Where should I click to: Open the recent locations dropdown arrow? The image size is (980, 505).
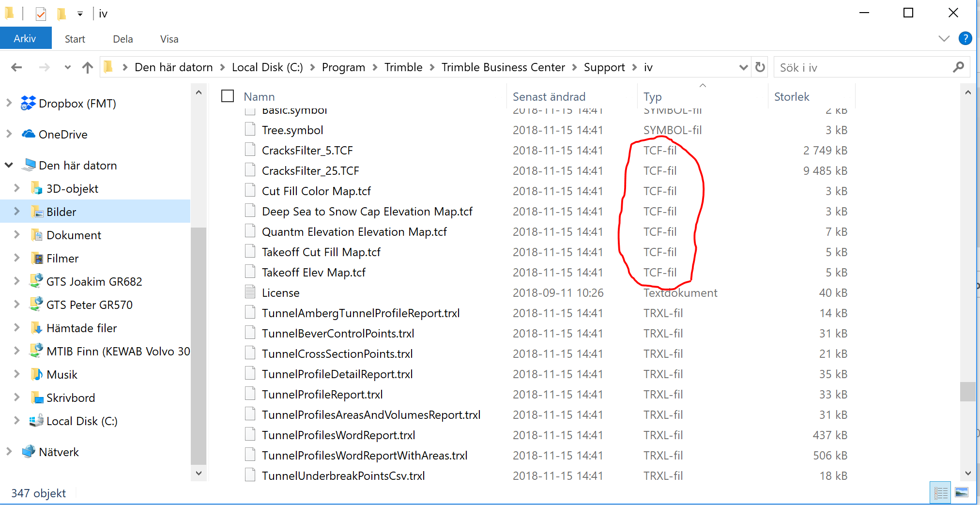click(x=67, y=67)
